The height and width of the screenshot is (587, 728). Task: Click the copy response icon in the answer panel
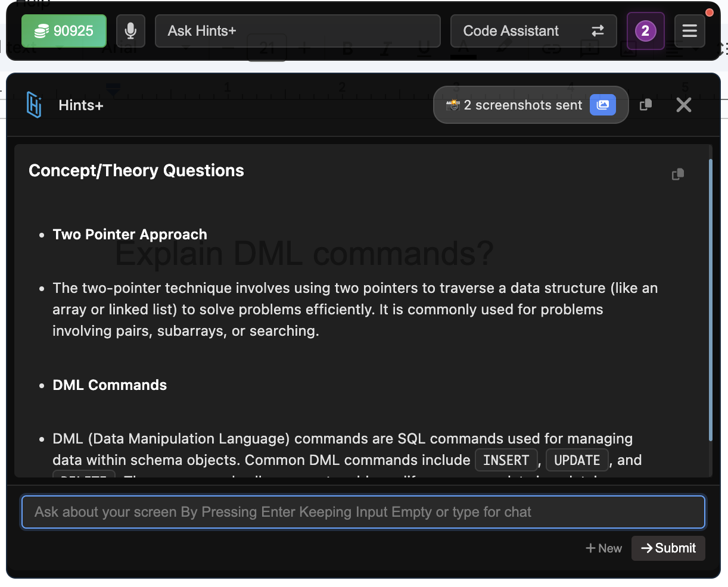point(677,174)
